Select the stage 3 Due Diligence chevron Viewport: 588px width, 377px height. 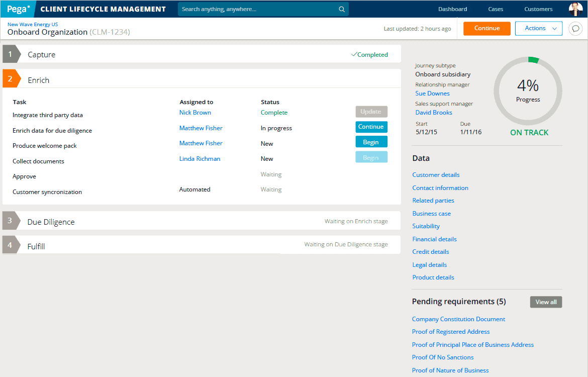[x=11, y=221]
